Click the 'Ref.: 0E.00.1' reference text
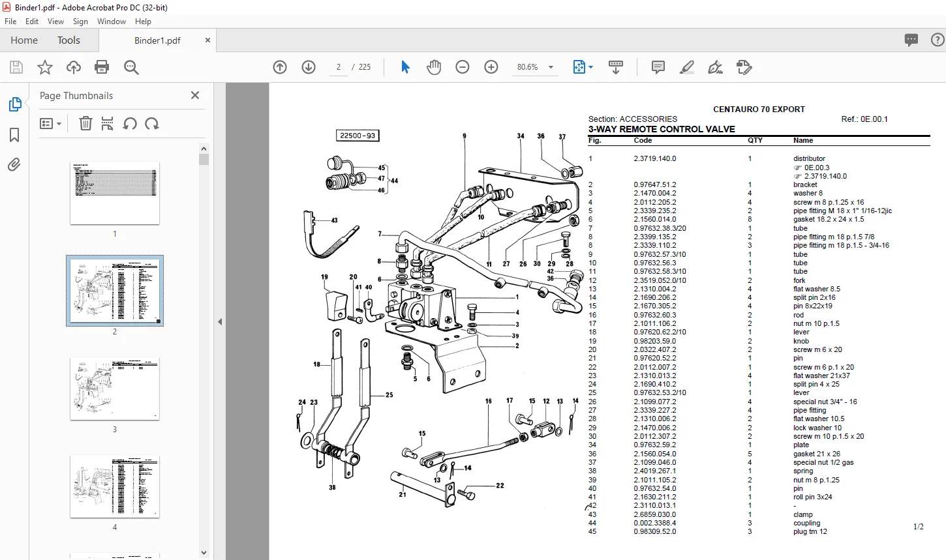 click(864, 119)
